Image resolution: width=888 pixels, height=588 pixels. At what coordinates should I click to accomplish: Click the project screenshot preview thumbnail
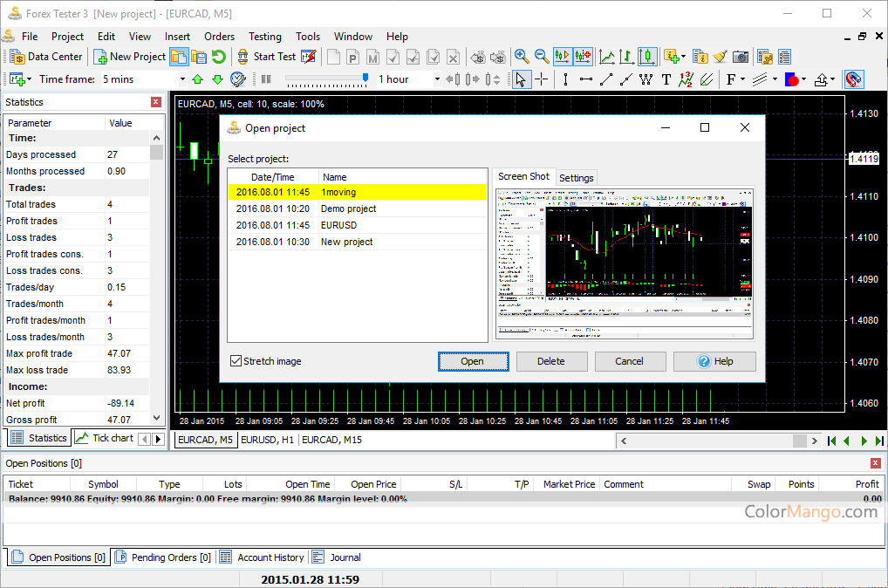pyautogui.click(x=625, y=264)
